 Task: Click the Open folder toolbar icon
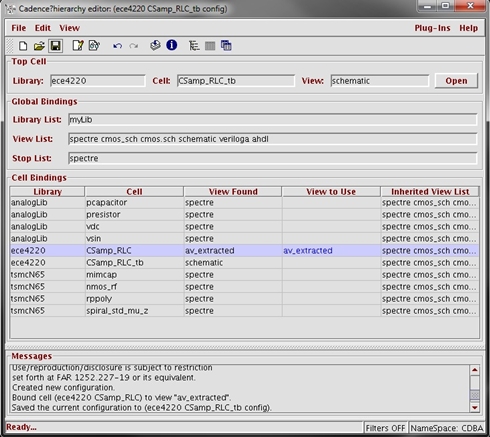[x=39, y=46]
